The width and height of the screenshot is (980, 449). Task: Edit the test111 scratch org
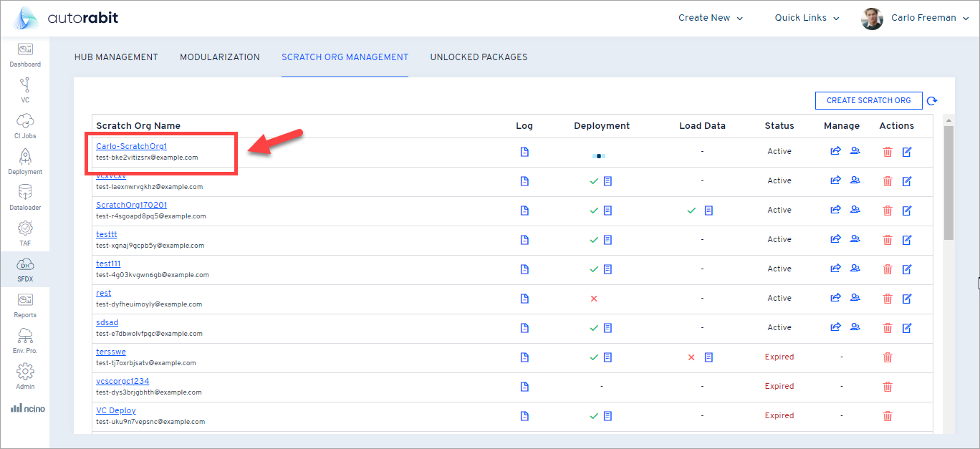coord(907,269)
